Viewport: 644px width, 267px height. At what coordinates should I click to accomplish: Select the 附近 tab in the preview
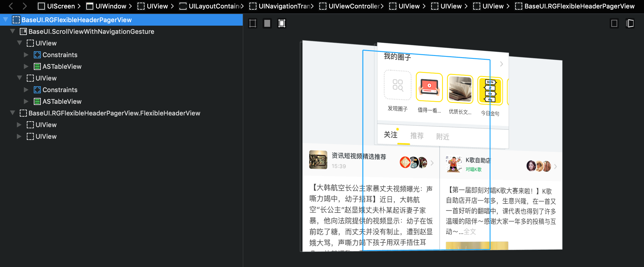[x=443, y=137]
